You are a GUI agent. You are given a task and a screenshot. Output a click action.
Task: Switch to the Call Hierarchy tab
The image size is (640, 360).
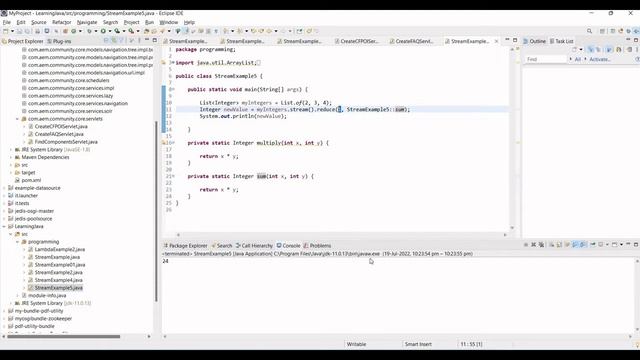click(x=254, y=246)
